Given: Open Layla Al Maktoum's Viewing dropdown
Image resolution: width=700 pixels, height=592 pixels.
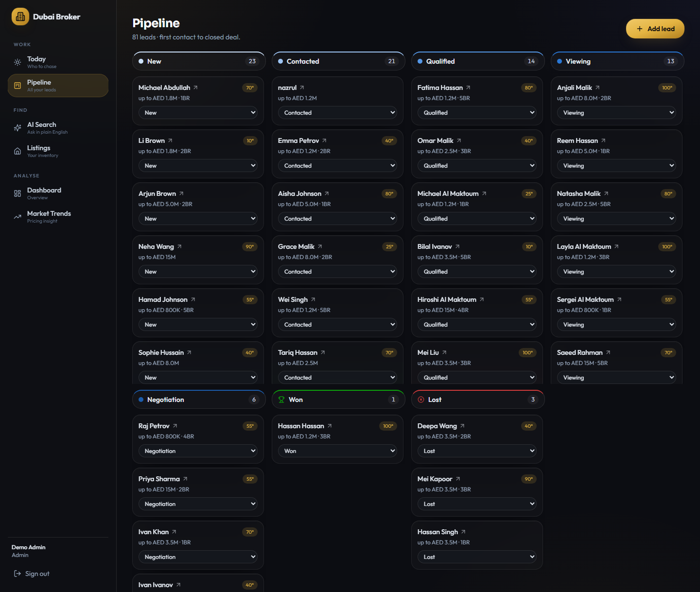Looking at the screenshot, I should (x=616, y=271).
